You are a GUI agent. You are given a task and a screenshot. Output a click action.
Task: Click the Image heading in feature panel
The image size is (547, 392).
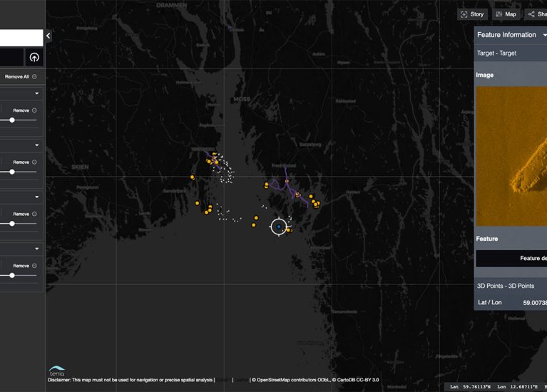click(484, 75)
